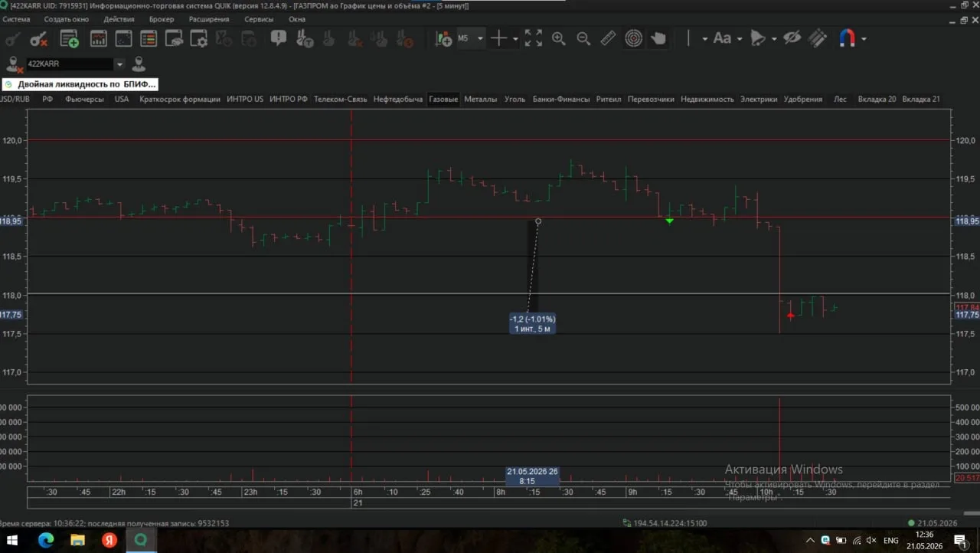The height and width of the screenshot is (553, 980).
Task: Toggle hide drawings crossed-eye icon
Action: click(792, 38)
